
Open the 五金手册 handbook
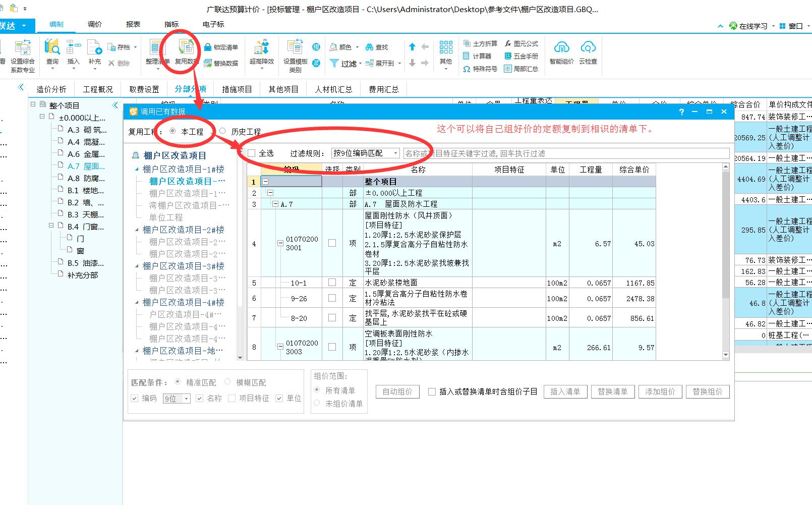521,56
